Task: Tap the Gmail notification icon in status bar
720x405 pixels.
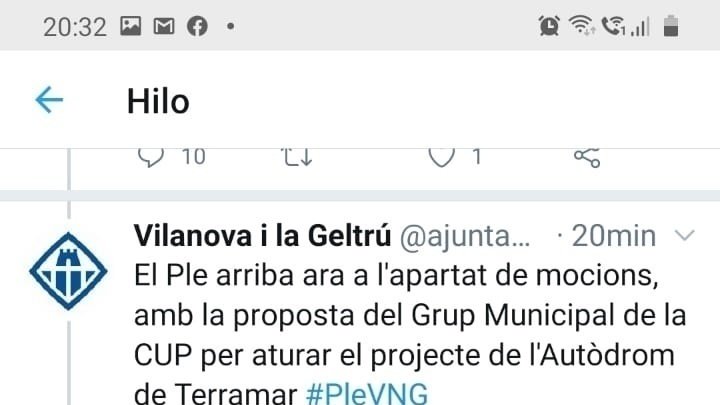Action: pos(164,27)
